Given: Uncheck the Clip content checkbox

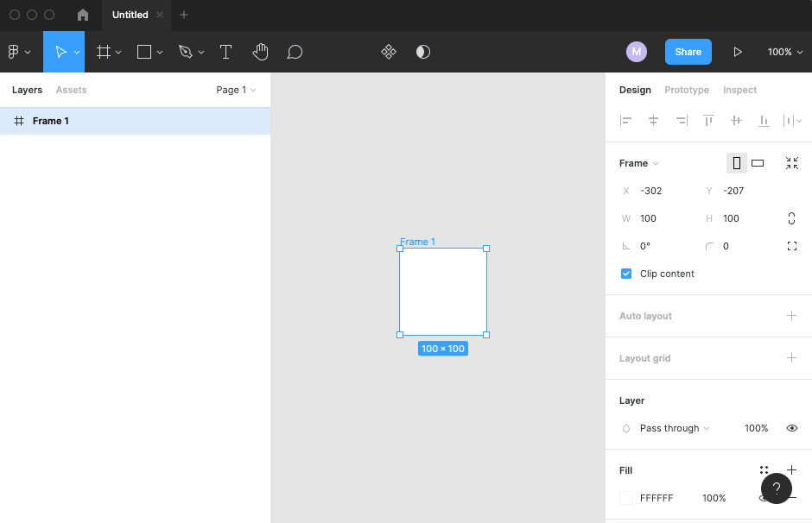Looking at the screenshot, I should click(x=626, y=274).
